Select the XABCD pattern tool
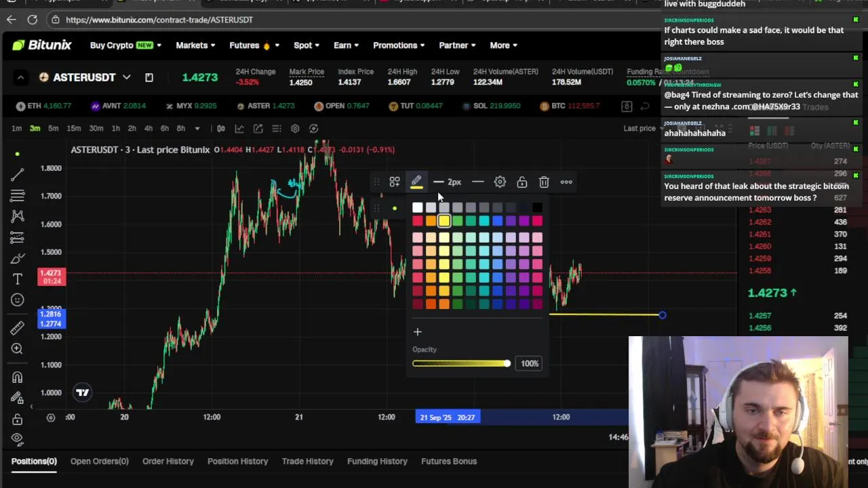The height and width of the screenshot is (488, 868). click(18, 216)
